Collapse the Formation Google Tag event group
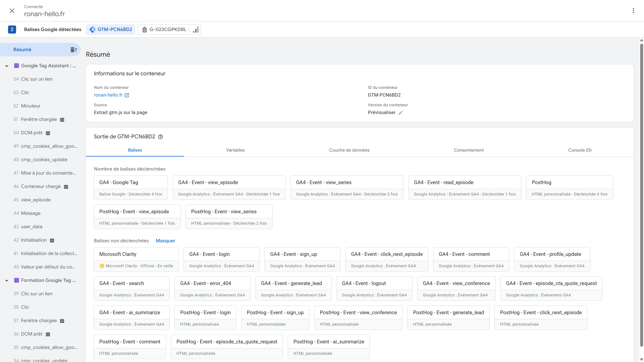 [7, 281]
